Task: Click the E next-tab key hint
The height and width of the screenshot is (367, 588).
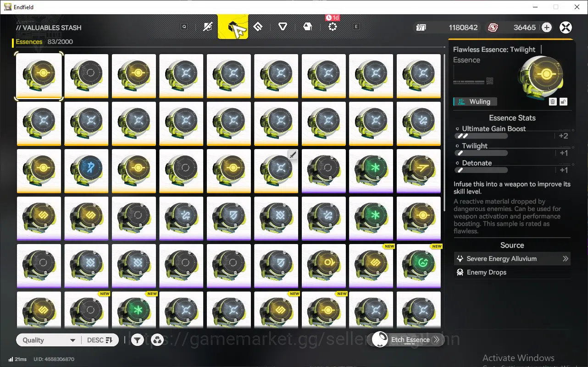Action: 356,27
